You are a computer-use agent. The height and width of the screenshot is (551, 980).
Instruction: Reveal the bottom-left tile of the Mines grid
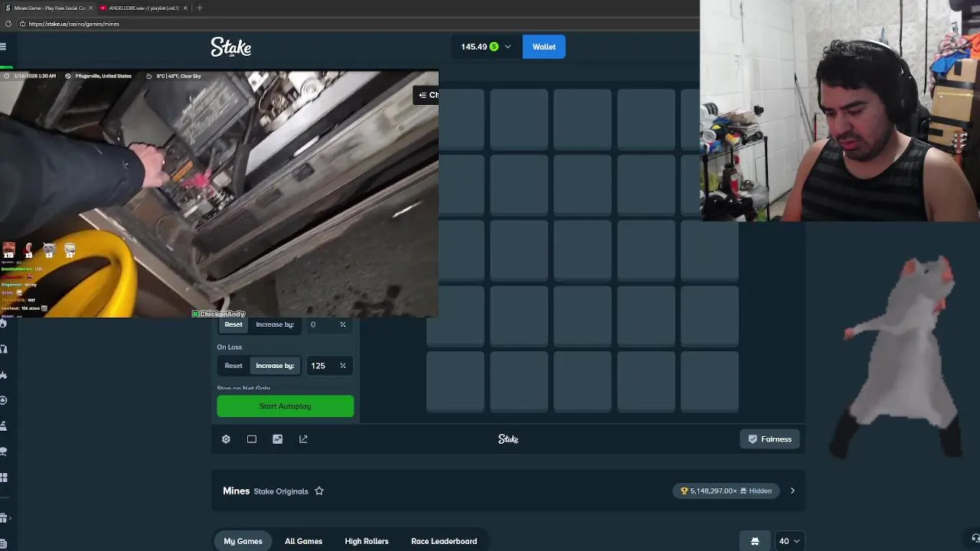[456, 381]
